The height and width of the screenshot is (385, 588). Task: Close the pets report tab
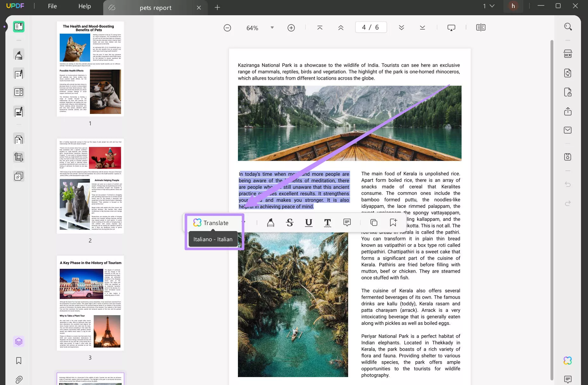[199, 8]
